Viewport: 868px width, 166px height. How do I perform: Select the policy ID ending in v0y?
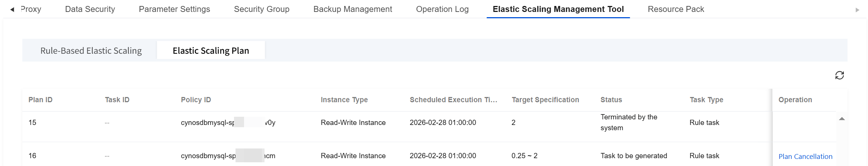tap(228, 123)
